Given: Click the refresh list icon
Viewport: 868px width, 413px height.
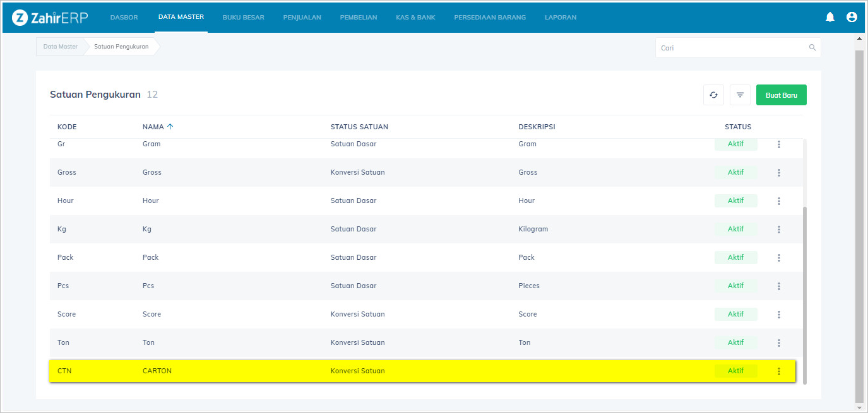Looking at the screenshot, I should [713, 95].
